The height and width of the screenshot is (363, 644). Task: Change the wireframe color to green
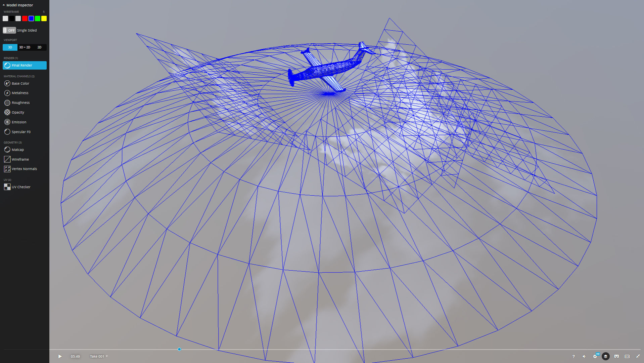[38, 18]
